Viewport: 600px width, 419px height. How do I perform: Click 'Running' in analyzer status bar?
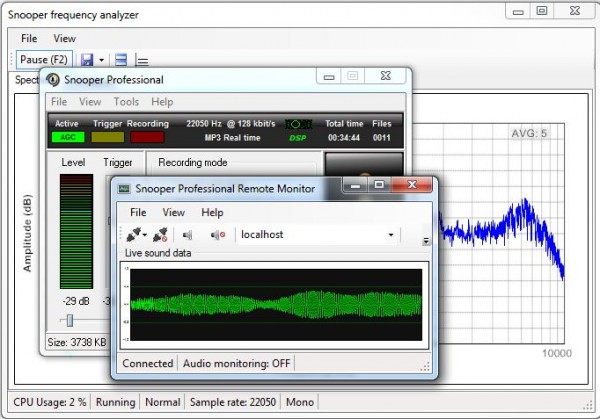pos(116,402)
